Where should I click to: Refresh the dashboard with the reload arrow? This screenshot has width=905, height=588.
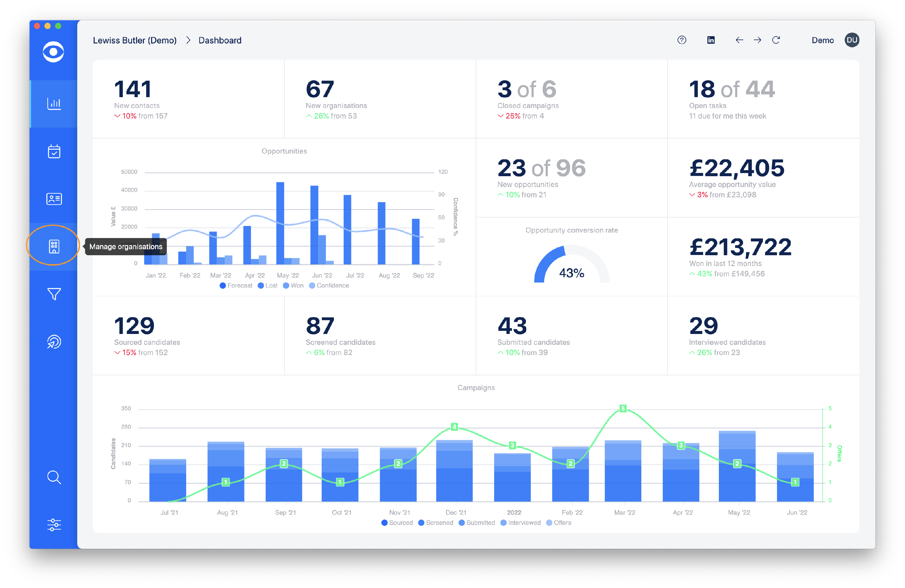tap(776, 40)
